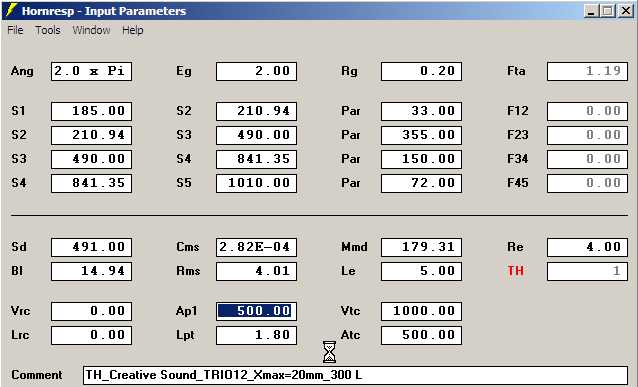The height and width of the screenshot is (387, 638).
Task: Open the Help menu
Action: click(133, 30)
